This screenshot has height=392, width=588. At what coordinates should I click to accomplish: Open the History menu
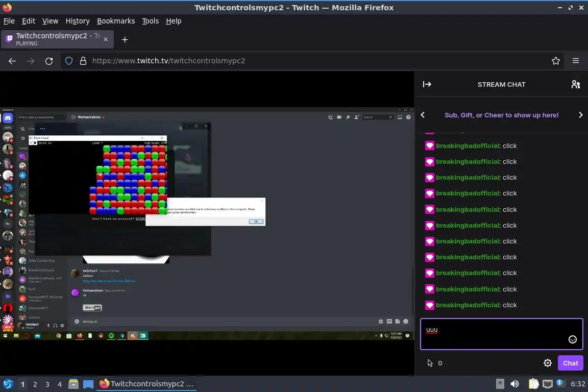(x=78, y=21)
